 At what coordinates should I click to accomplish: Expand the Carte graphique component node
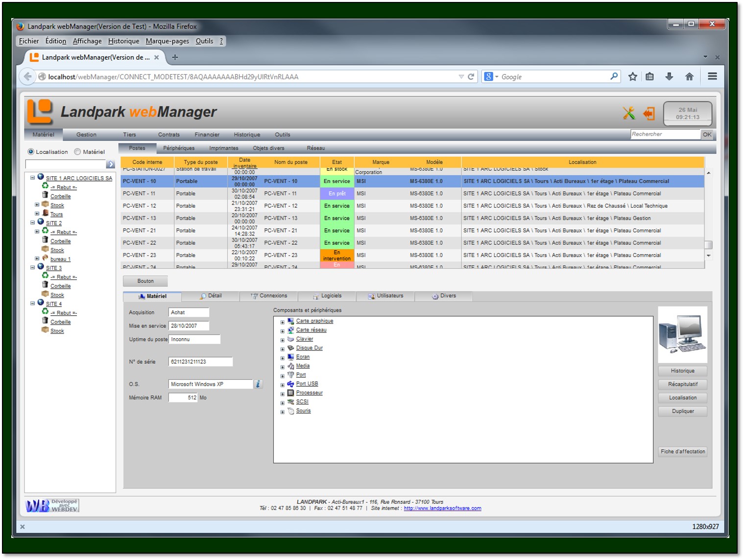click(282, 322)
